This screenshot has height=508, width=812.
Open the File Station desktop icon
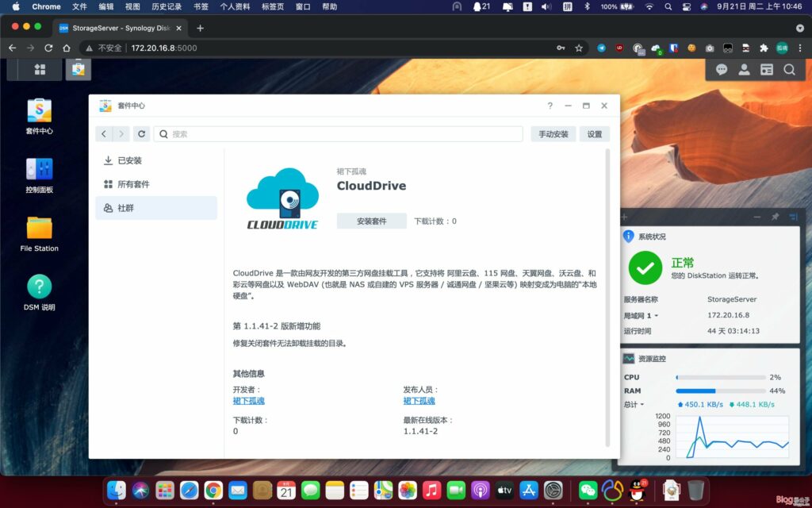pos(40,234)
